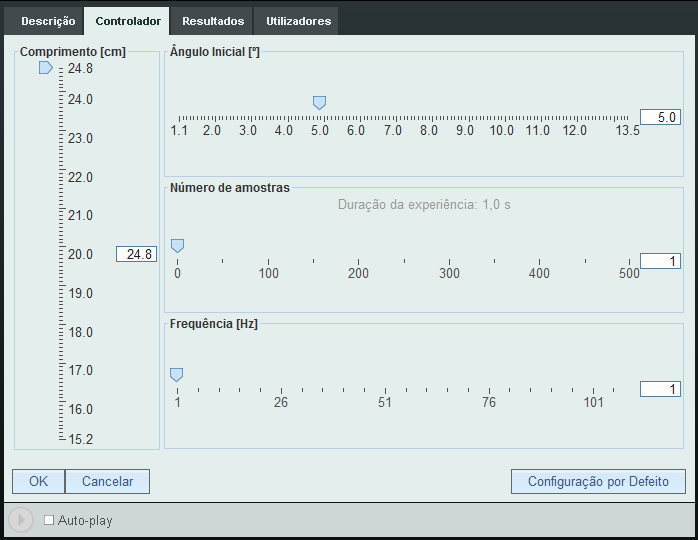Screen dimensions: 698x540
Task: Select the Controlador tab
Action: (x=128, y=21)
